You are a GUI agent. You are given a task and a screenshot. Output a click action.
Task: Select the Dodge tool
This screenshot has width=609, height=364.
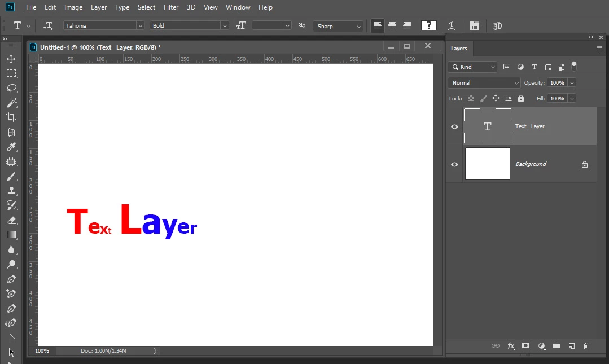click(x=11, y=264)
